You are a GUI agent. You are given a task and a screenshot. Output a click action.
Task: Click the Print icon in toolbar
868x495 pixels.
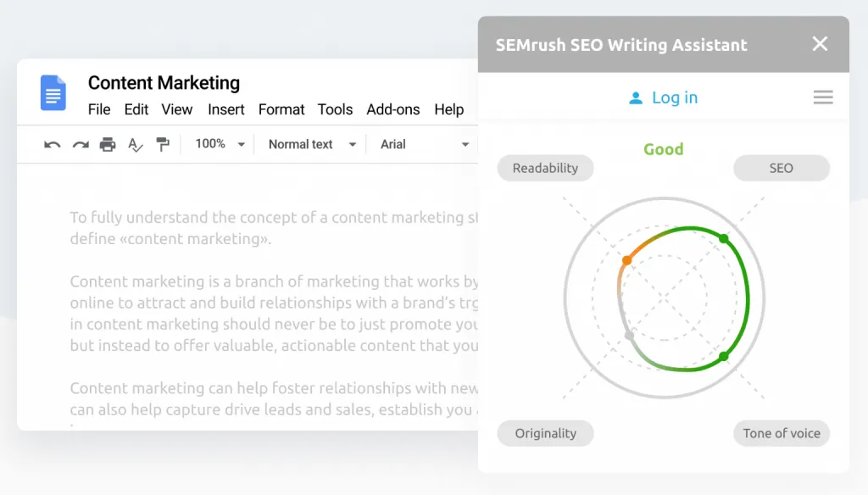[x=108, y=144]
